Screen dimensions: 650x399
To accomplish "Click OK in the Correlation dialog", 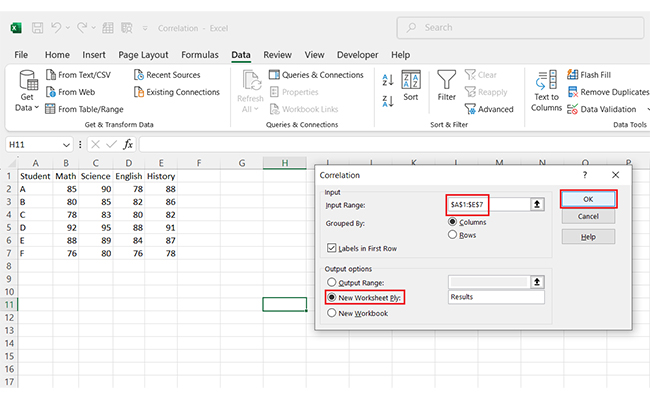I will click(x=588, y=199).
